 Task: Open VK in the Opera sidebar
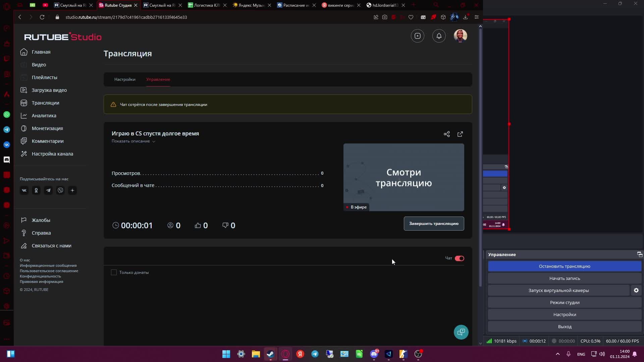[7, 145]
